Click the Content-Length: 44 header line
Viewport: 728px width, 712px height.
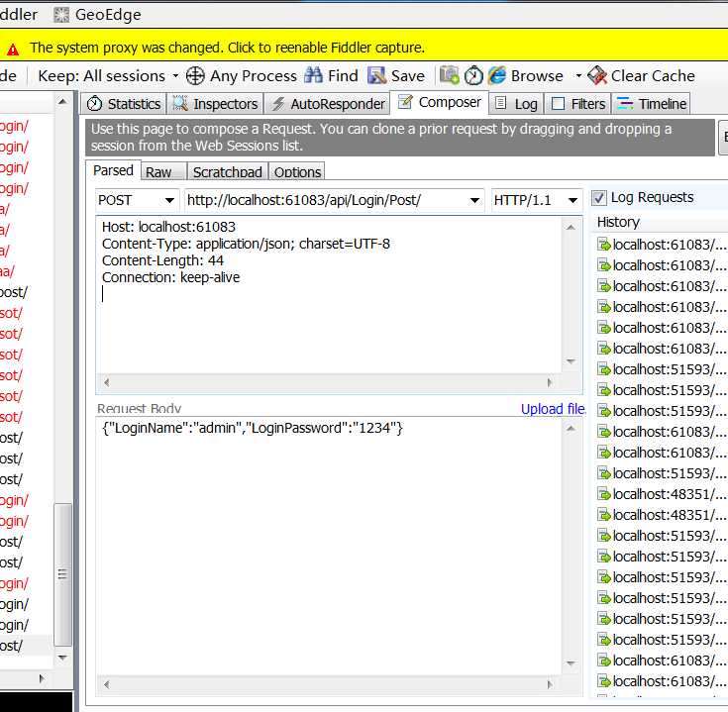(162, 260)
